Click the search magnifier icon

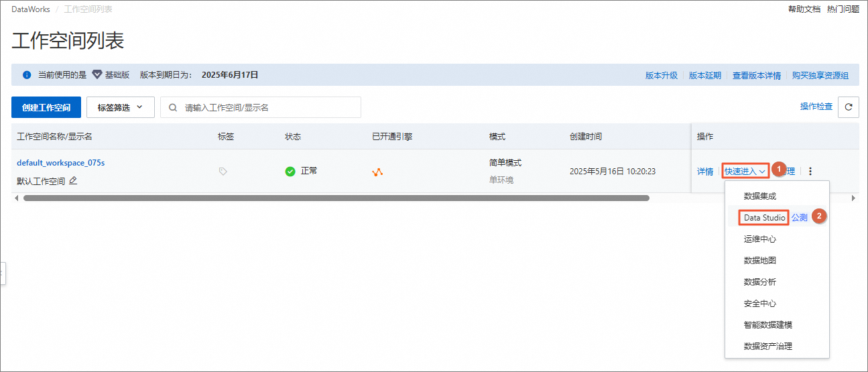174,107
